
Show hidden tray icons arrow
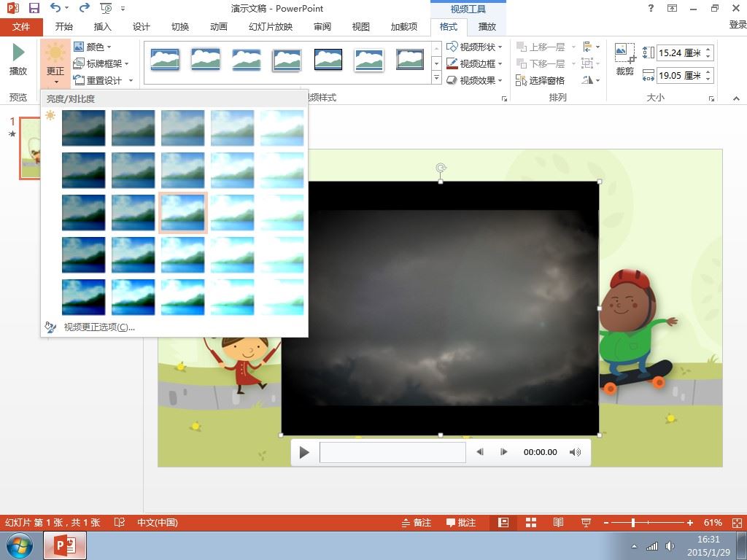coord(634,546)
